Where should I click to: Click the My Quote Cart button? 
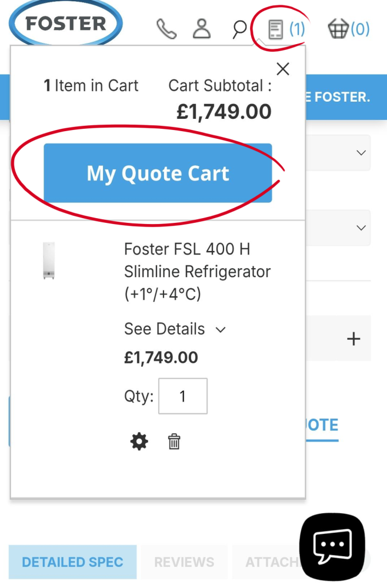point(158,173)
